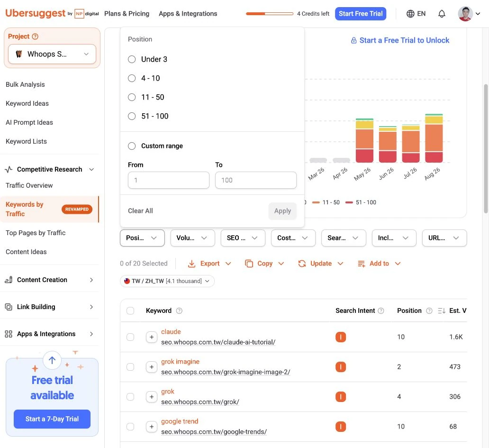The width and height of the screenshot is (489, 448).
Task: Click the globe language icon
Action: click(x=410, y=14)
